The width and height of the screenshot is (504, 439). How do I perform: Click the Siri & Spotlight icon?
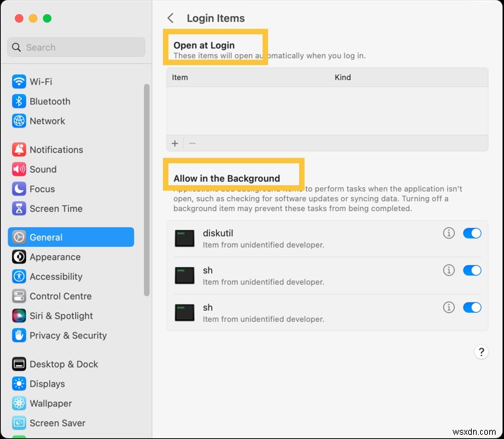(x=19, y=316)
